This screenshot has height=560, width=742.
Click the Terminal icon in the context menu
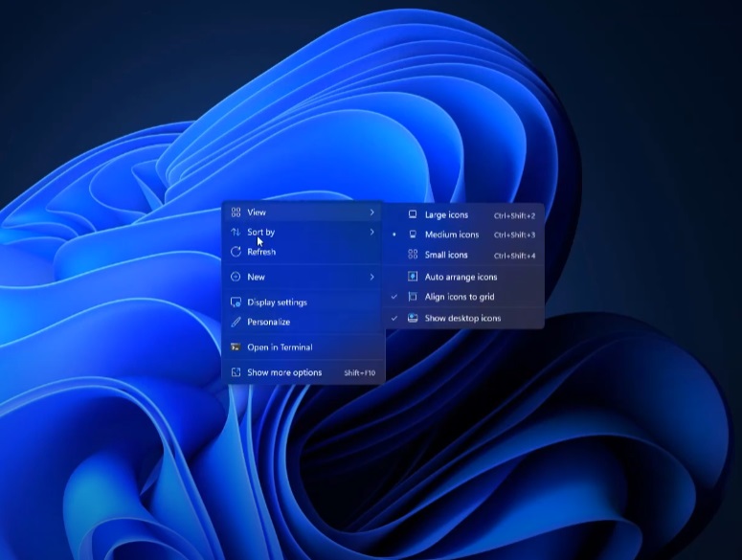236,347
